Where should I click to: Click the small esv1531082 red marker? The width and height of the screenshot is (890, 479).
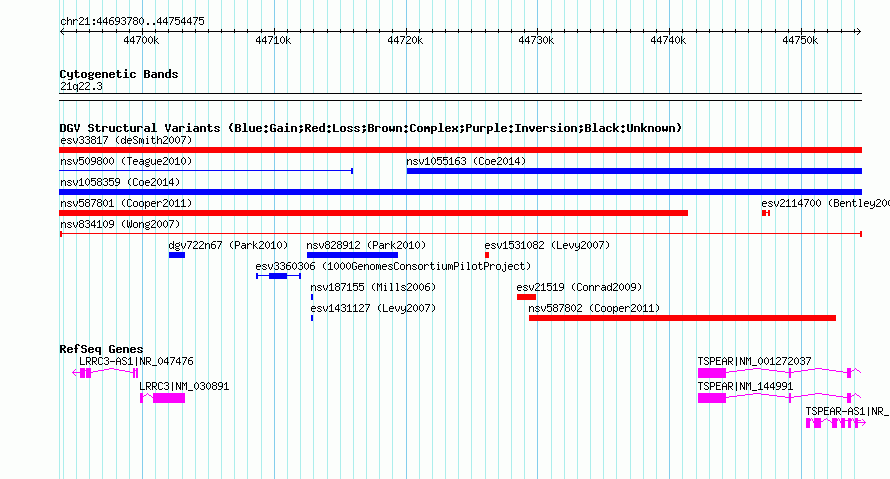(486, 255)
